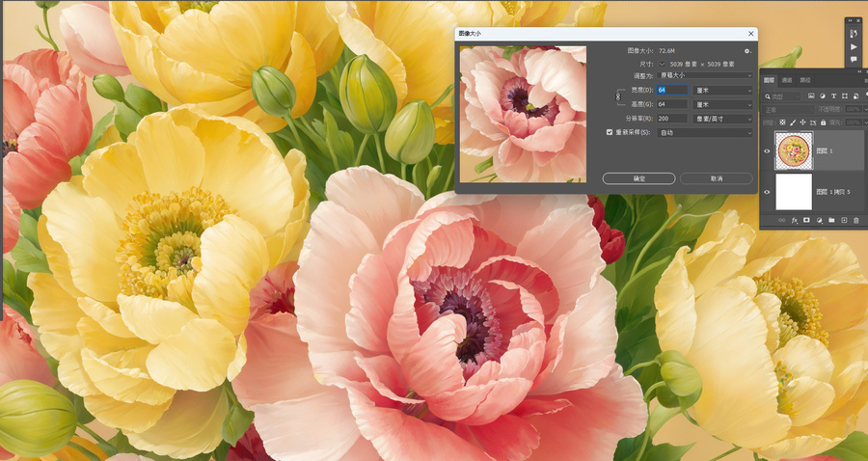This screenshot has height=461, width=868.
Task: Open the opacity 不透明度 value dropdown
Action: 865,110
